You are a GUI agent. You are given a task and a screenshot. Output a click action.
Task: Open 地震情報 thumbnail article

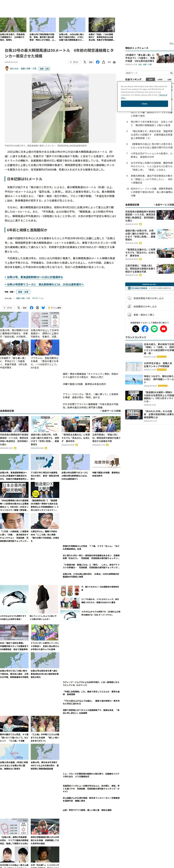(106, 462)
